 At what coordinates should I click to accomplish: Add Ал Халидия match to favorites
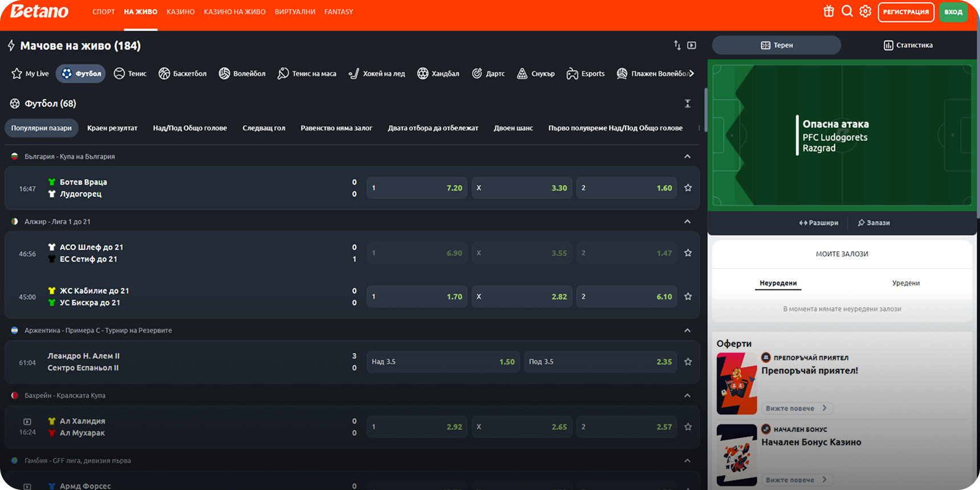coord(688,427)
